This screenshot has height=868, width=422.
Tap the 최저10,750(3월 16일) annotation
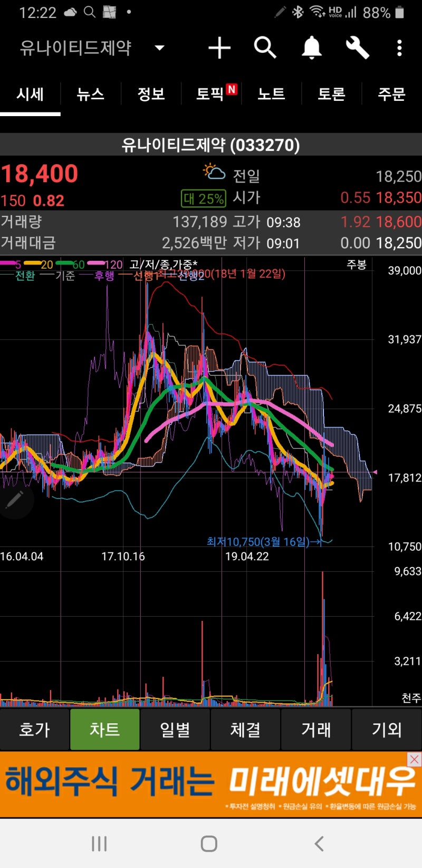point(264,542)
